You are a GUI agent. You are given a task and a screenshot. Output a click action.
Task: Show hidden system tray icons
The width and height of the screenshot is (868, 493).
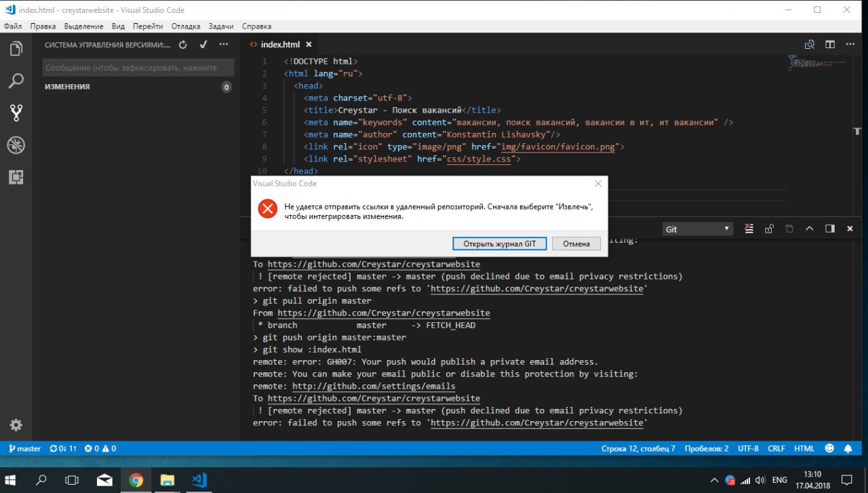coord(713,480)
